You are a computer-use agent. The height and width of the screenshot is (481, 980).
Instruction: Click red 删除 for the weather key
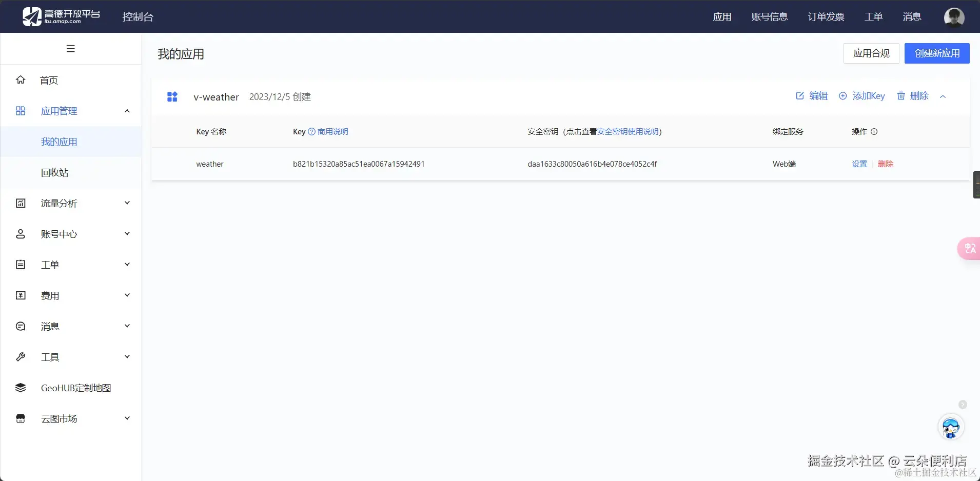(x=886, y=164)
